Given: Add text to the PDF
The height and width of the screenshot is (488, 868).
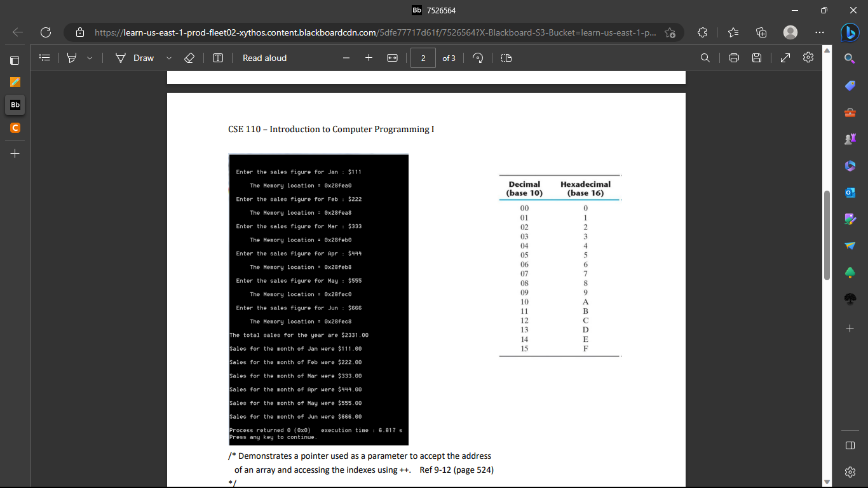Looking at the screenshot, I should [x=218, y=58].
